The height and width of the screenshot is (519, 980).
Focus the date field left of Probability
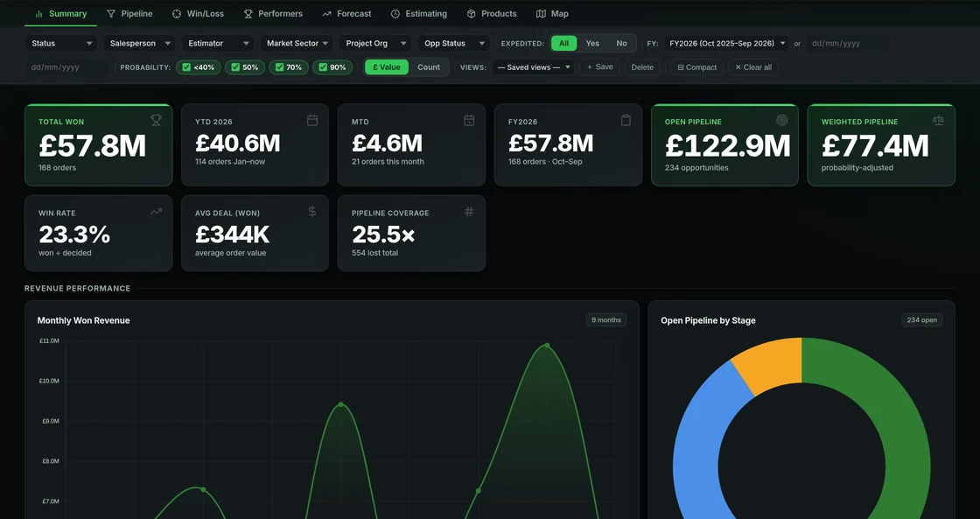pos(67,67)
